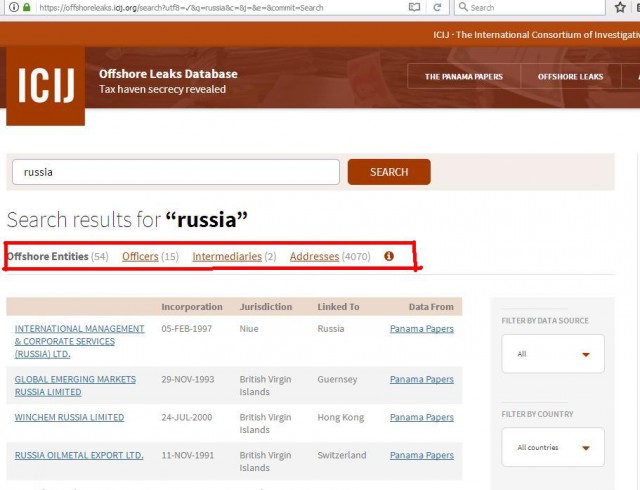Open Filter by Data Source dropdown
This screenshot has width=640, height=490.
[553, 354]
